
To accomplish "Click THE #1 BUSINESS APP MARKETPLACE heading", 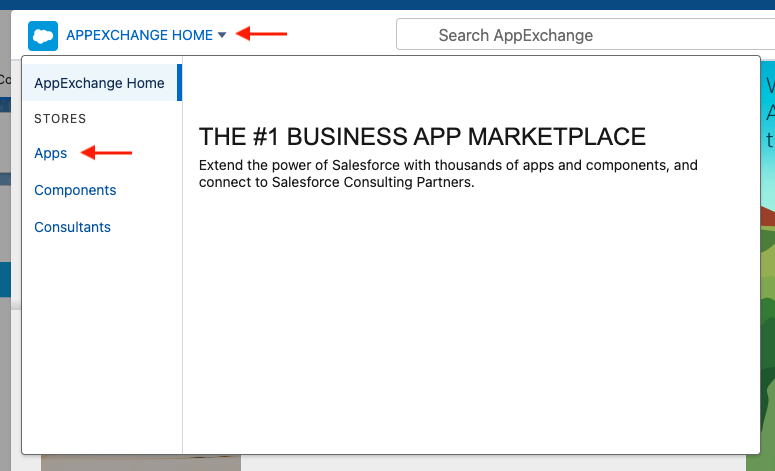I will [422, 136].
